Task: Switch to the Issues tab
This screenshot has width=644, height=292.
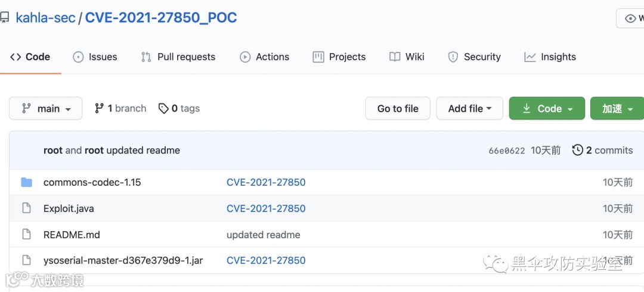Action: tap(95, 57)
